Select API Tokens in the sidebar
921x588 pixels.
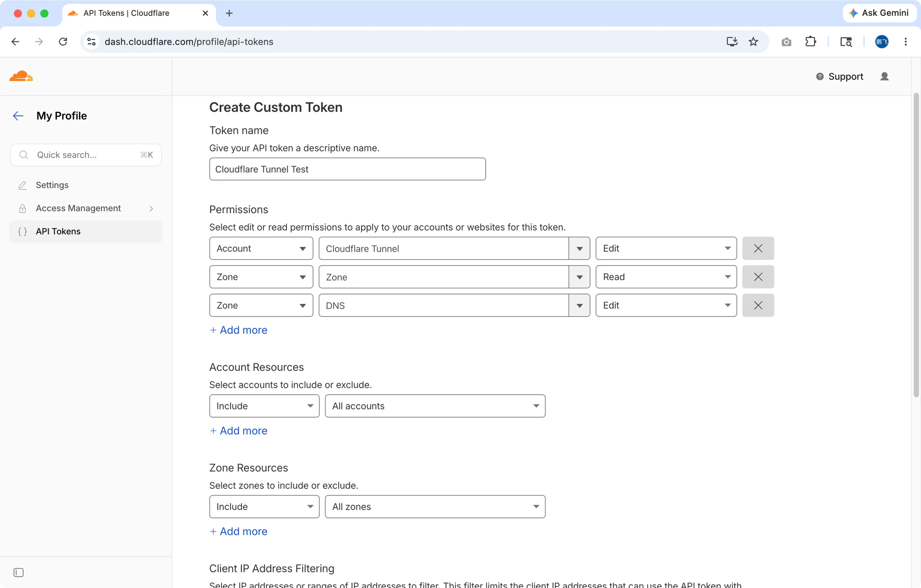click(85, 232)
